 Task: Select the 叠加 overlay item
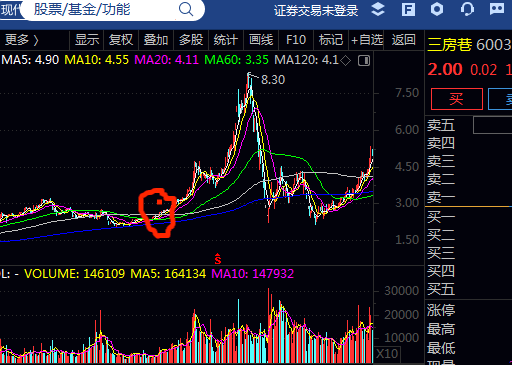[x=156, y=40]
